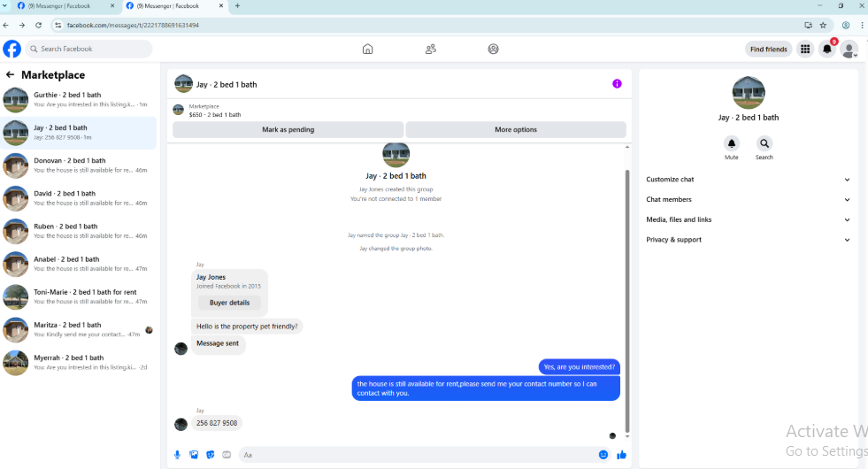
Task: Open notifications bell with red badge
Action: 827,50
